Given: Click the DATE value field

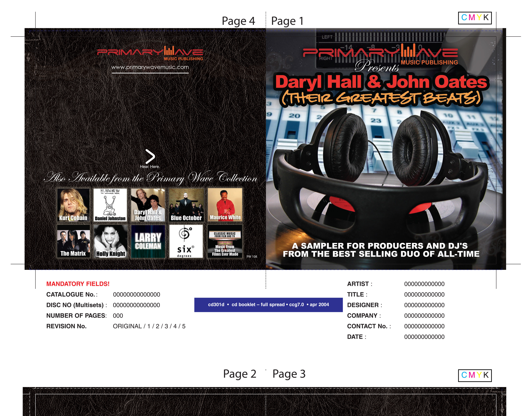Looking at the screenshot, I should pyautogui.click(x=424, y=337).
